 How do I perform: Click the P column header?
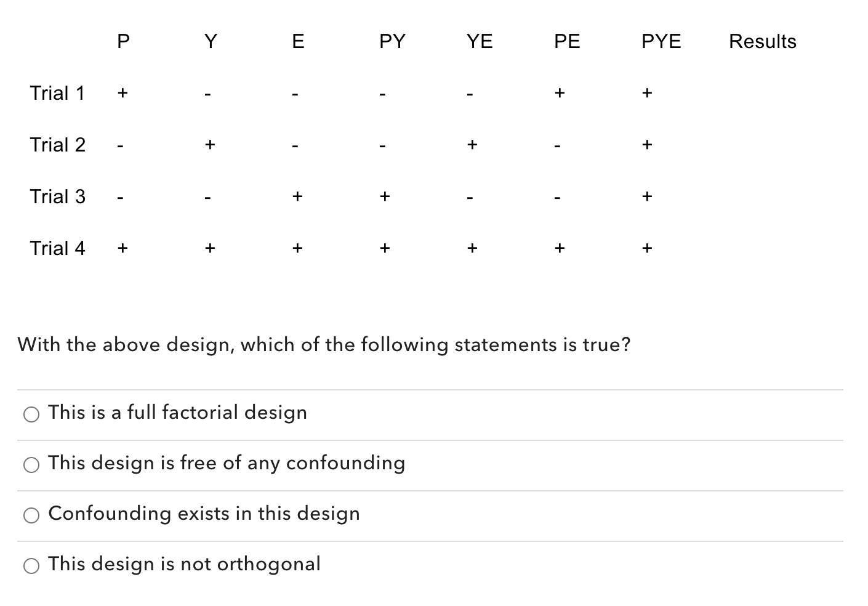coord(123,41)
